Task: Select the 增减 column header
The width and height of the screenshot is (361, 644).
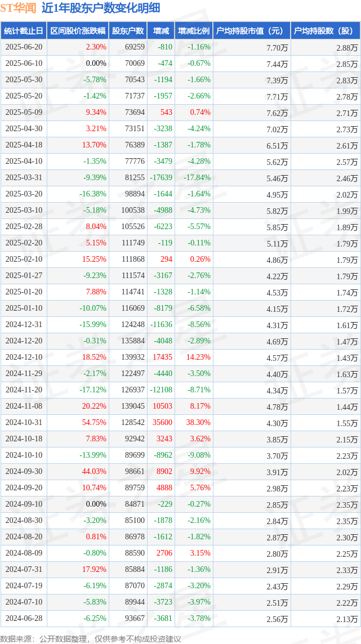Action: (x=161, y=31)
